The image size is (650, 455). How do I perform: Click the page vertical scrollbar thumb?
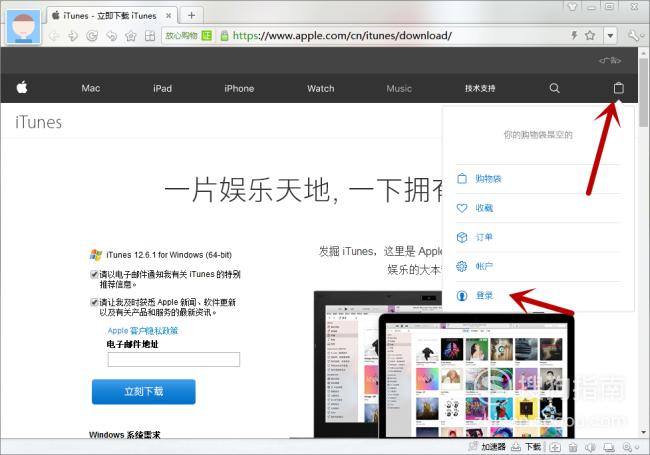(644, 92)
